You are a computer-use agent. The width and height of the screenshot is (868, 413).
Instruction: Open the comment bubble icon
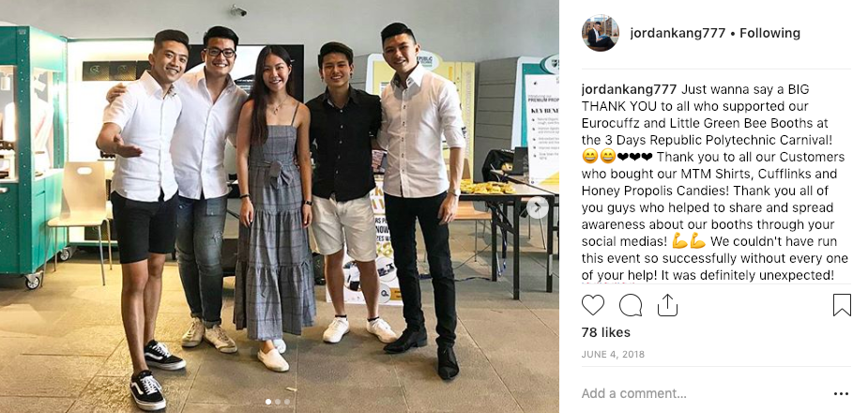pyautogui.click(x=631, y=305)
